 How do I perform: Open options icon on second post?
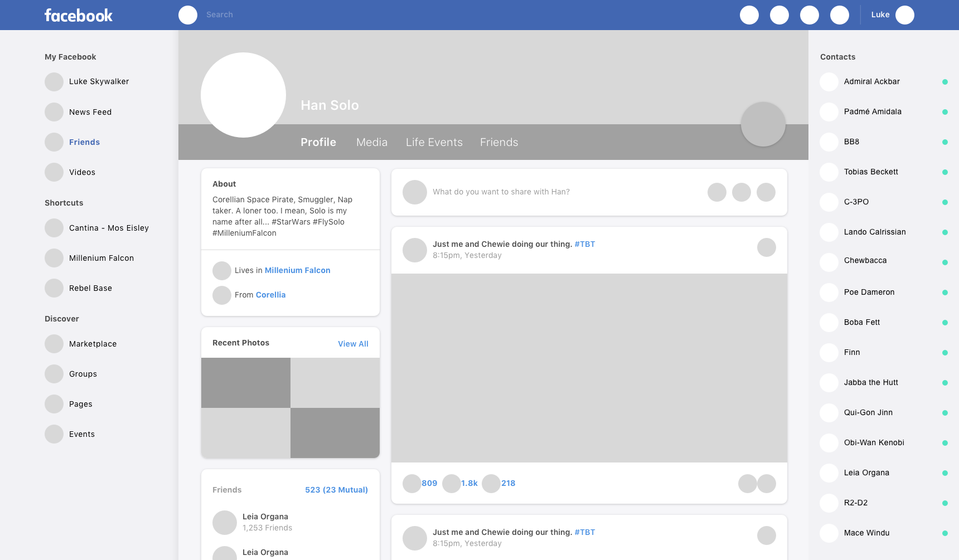pos(767,535)
